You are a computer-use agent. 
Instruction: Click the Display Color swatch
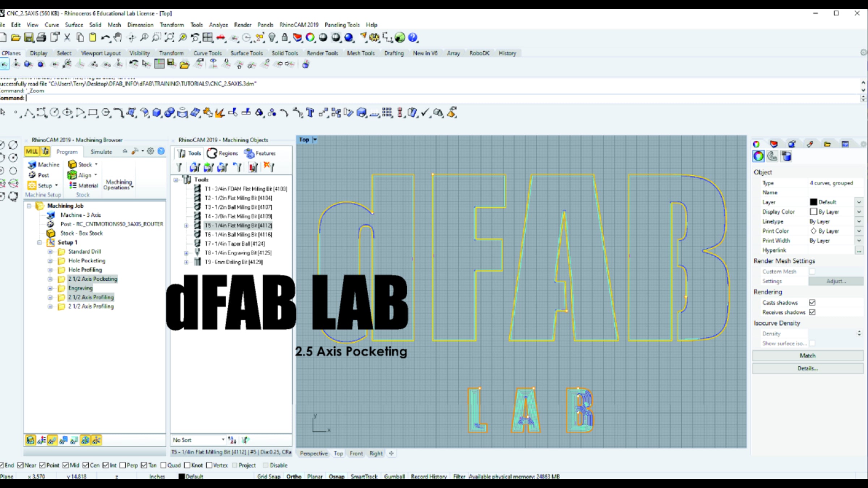click(x=813, y=212)
